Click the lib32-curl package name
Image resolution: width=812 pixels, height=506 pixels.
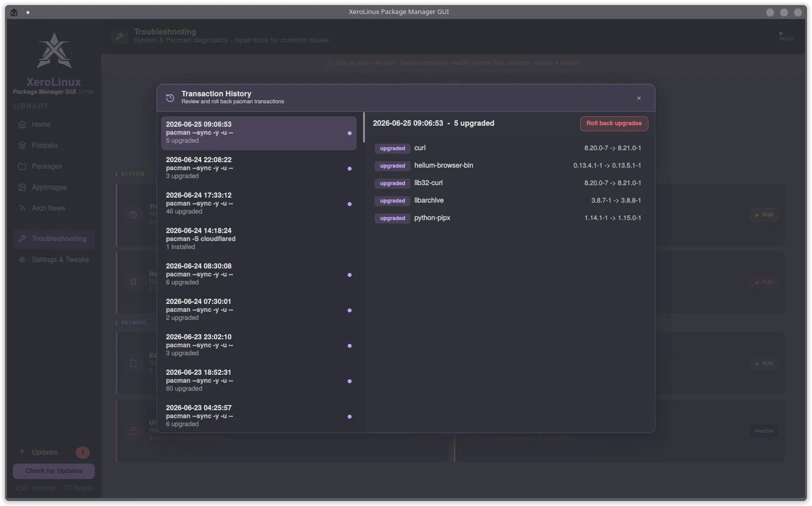pyautogui.click(x=428, y=183)
